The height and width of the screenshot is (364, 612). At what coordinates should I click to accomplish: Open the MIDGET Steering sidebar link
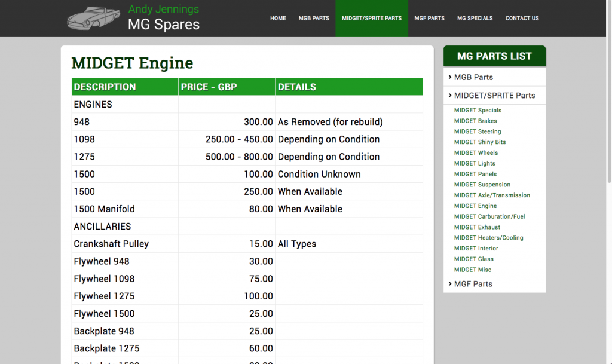[478, 131]
